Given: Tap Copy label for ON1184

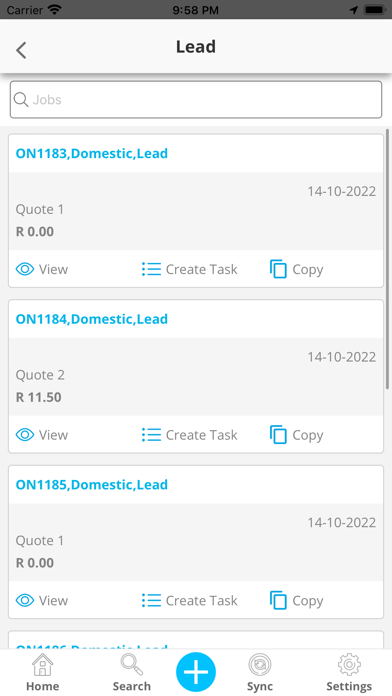Looking at the screenshot, I should (x=308, y=435).
